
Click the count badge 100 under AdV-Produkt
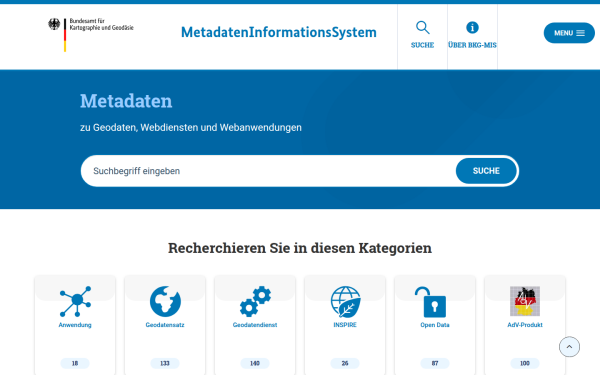tap(525, 363)
